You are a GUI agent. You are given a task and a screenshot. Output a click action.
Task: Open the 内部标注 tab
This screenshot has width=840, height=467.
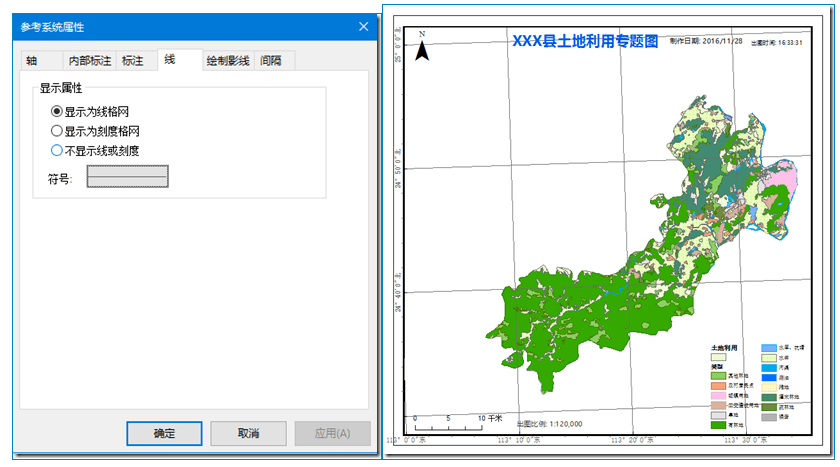tap(89, 61)
